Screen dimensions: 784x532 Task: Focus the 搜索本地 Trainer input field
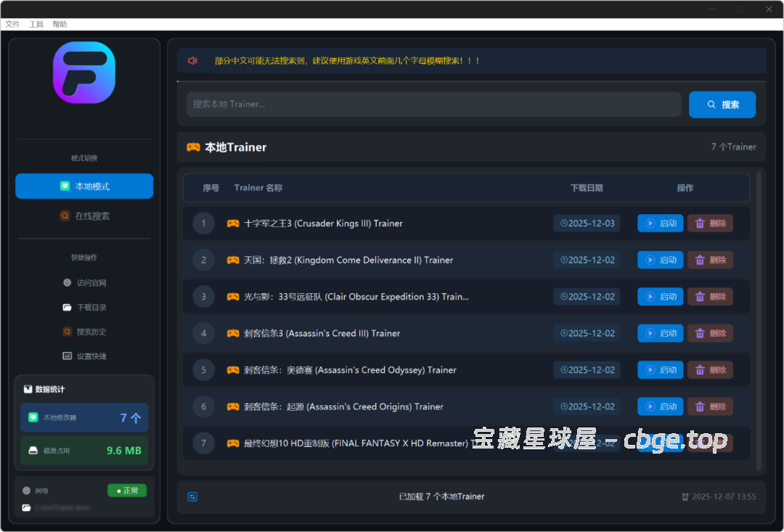[433, 105]
